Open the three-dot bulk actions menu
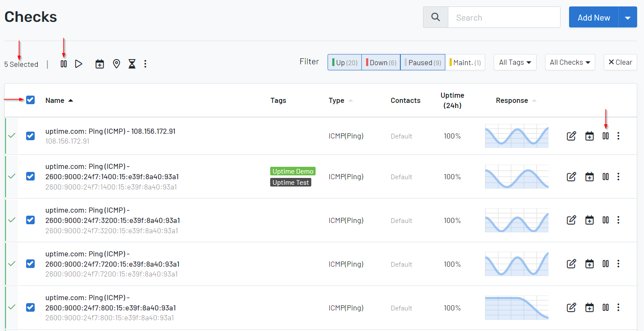 (x=145, y=63)
